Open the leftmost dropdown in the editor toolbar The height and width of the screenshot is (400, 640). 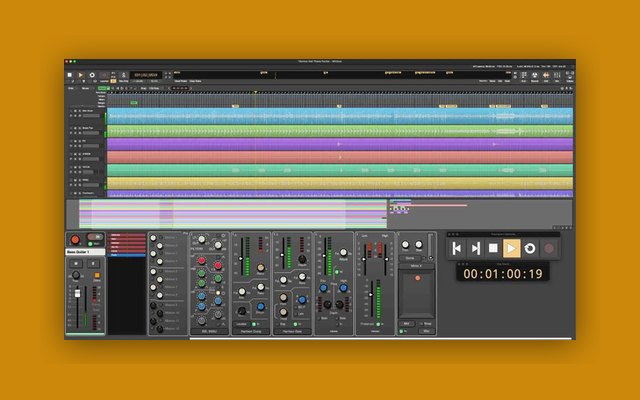click(x=71, y=88)
